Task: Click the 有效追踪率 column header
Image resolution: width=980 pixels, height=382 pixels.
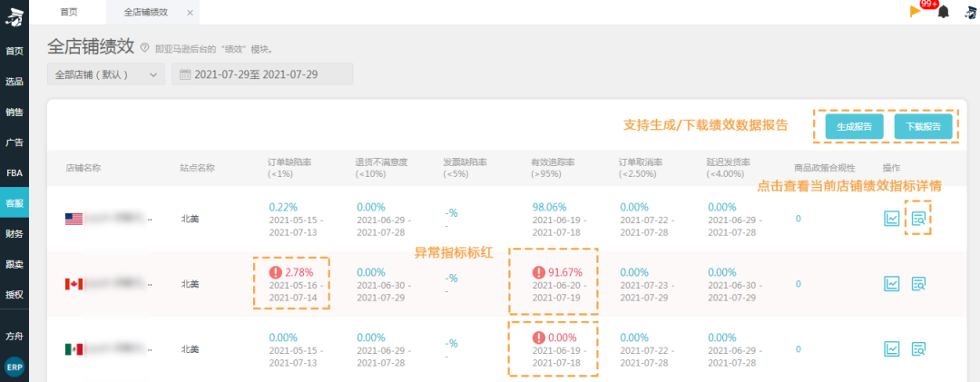Action: [x=554, y=168]
